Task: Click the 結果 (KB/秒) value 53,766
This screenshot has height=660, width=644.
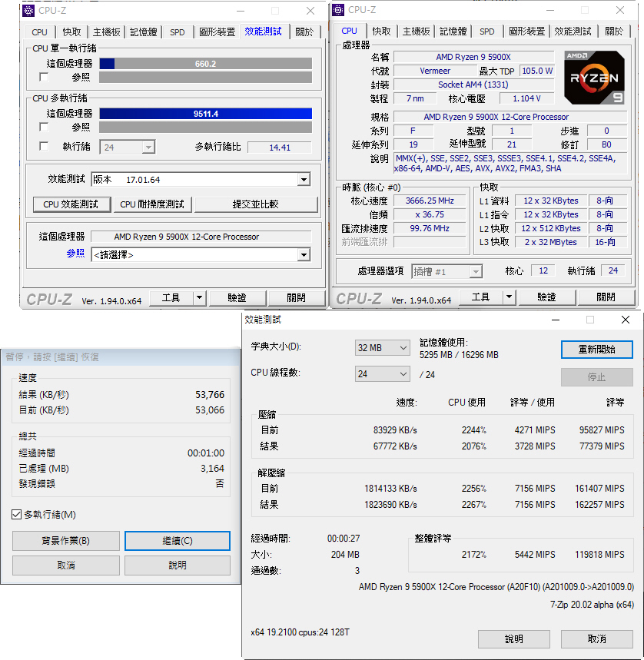Action: tap(210, 395)
